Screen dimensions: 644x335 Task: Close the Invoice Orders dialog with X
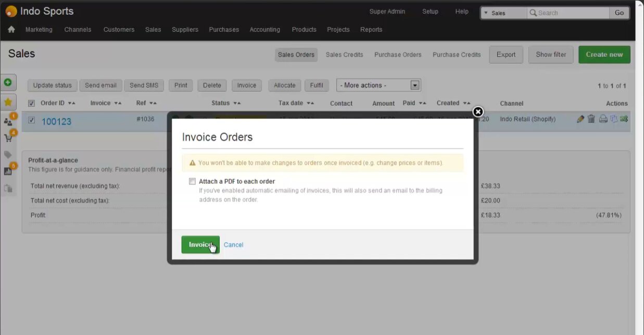(x=478, y=111)
